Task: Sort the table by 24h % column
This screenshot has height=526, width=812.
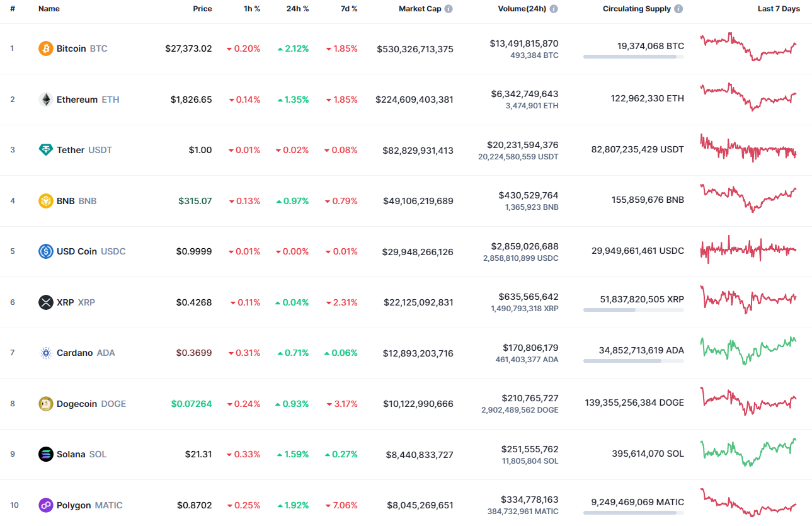Action: (x=297, y=9)
